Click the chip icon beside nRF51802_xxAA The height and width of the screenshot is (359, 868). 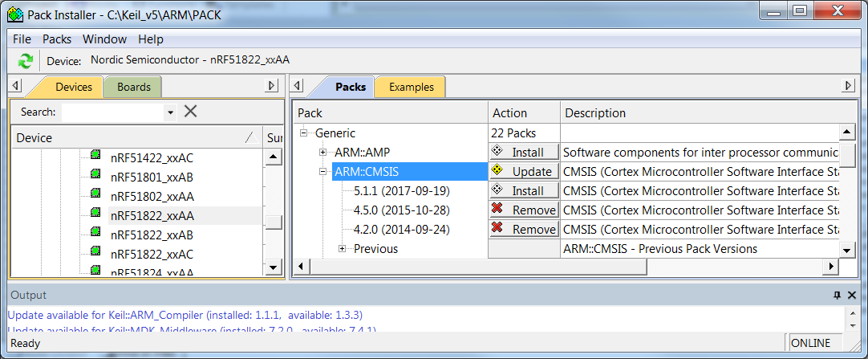tap(95, 194)
